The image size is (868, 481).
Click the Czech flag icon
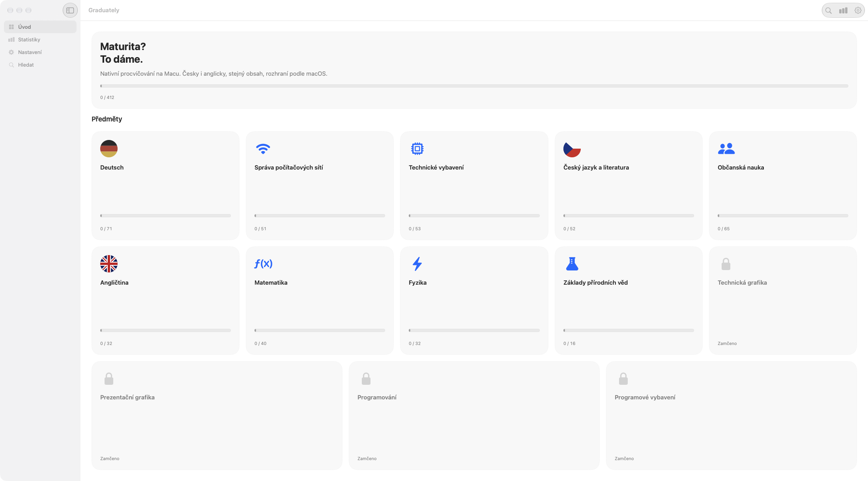click(572, 149)
